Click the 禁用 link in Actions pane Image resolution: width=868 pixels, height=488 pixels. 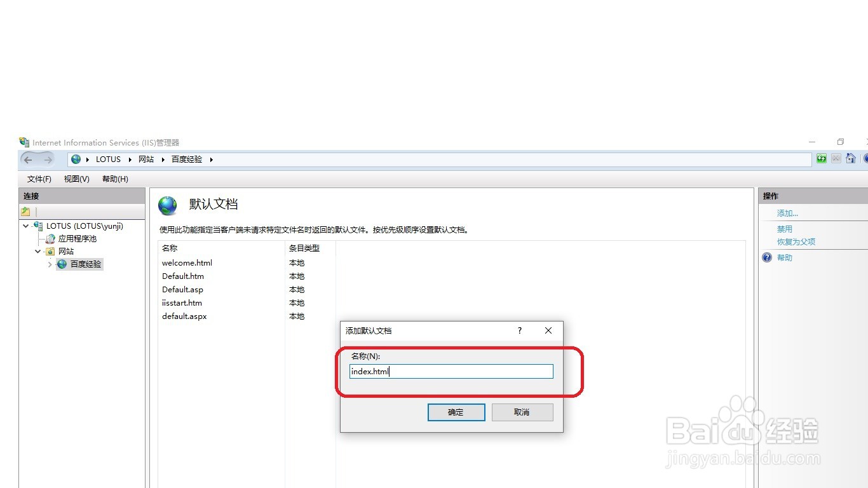pos(784,228)
